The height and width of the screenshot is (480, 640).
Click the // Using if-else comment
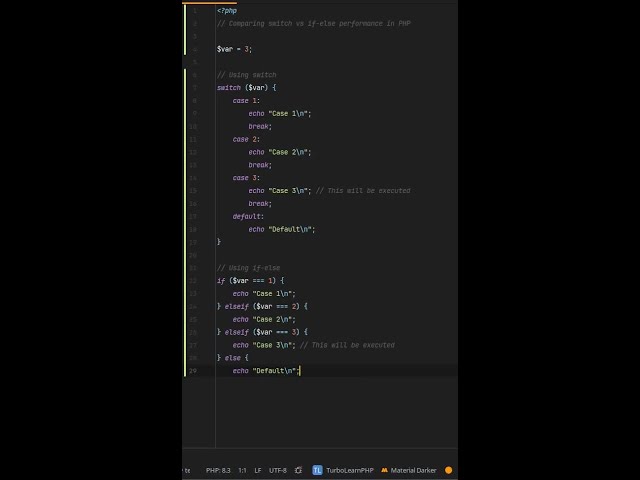coord(249,268)
